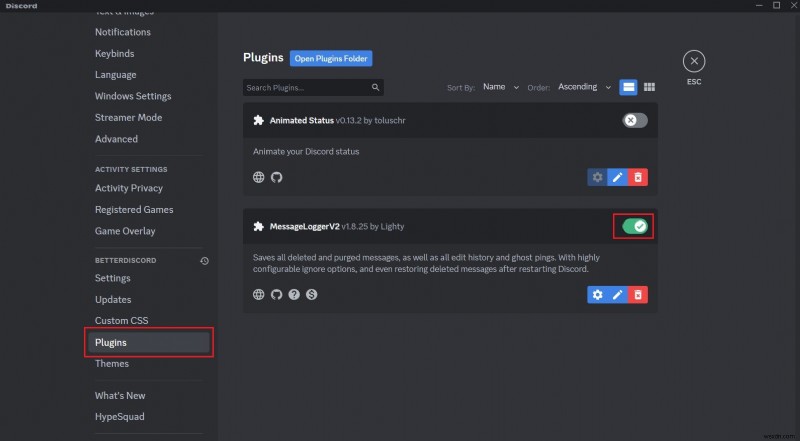
Task: Edit MessageLoggerV2 plugin with pencil icon
Action: [617, 295]
